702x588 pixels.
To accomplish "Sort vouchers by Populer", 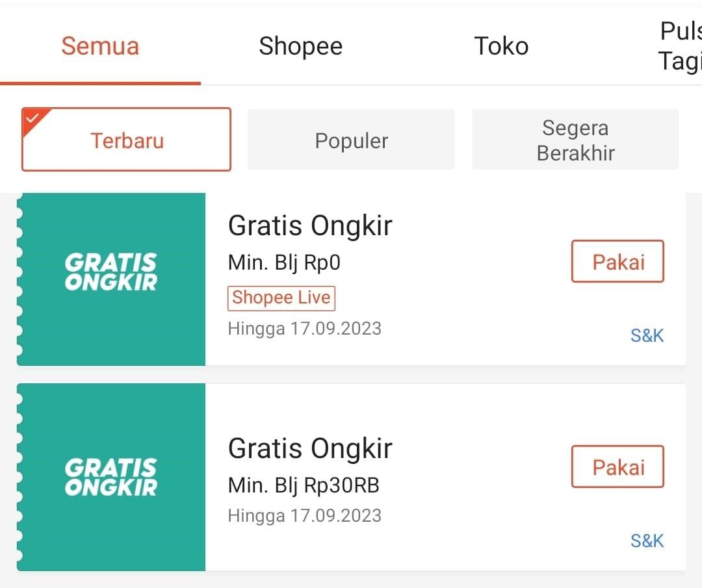I will coord(351,140).
